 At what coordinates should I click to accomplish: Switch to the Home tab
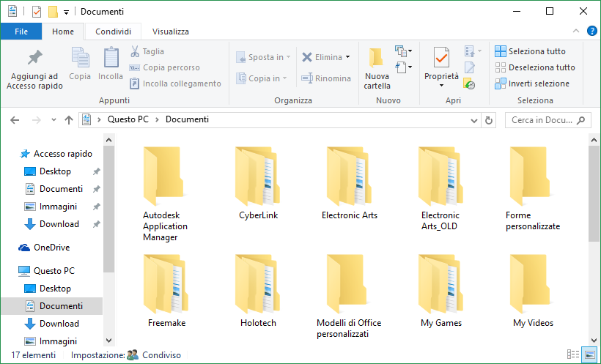click(63, 31)
